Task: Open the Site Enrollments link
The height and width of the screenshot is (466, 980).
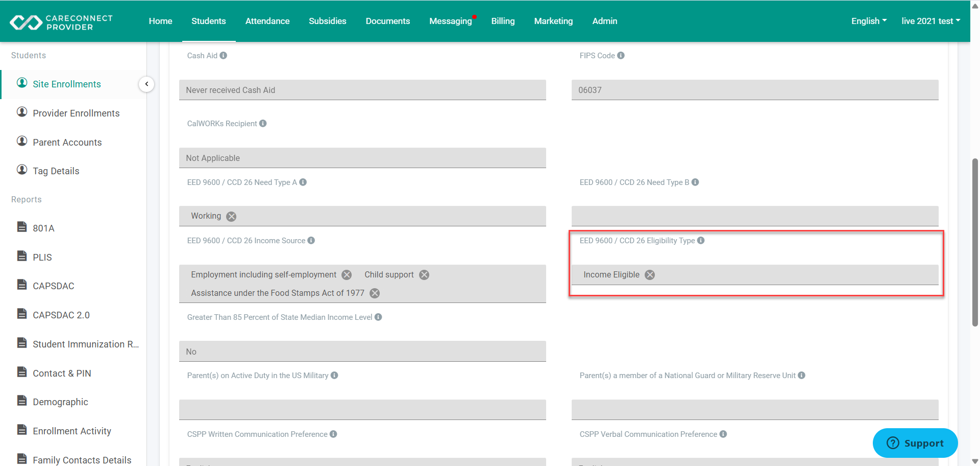Action: click(x=67, y=84)
